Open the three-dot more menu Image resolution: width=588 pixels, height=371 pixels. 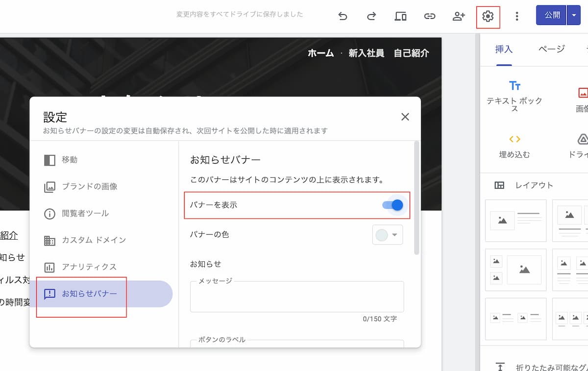516,16
